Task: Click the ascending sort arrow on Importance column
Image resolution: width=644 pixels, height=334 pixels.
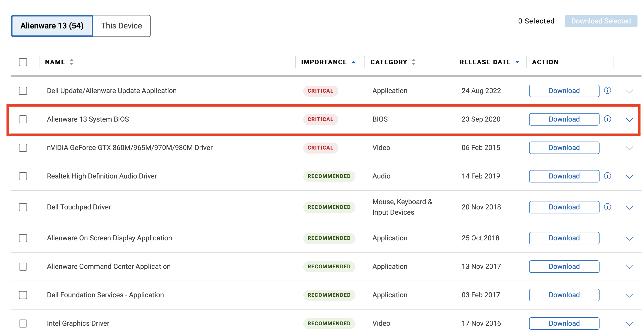Action: 353,62
